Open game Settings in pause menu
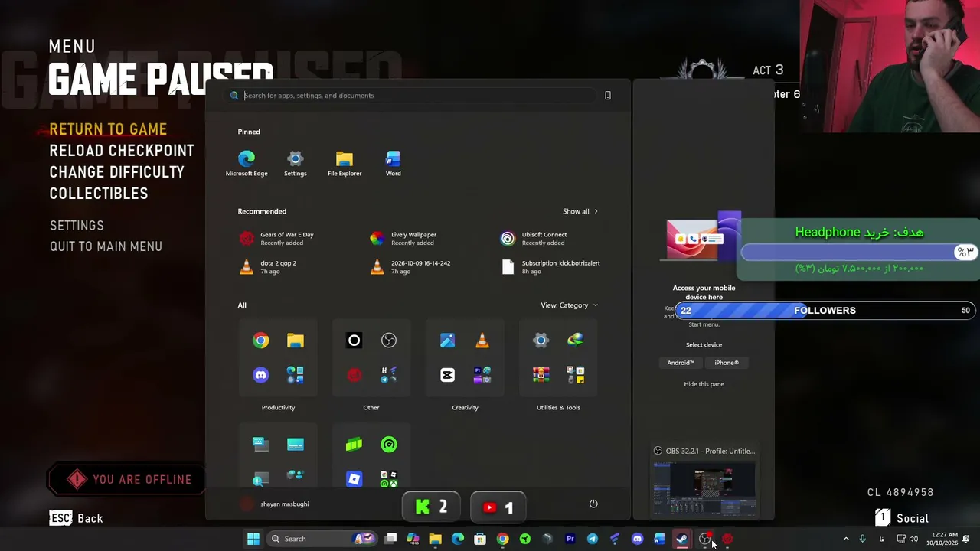This screenshot has width=980, height=551. click(77, 226)
